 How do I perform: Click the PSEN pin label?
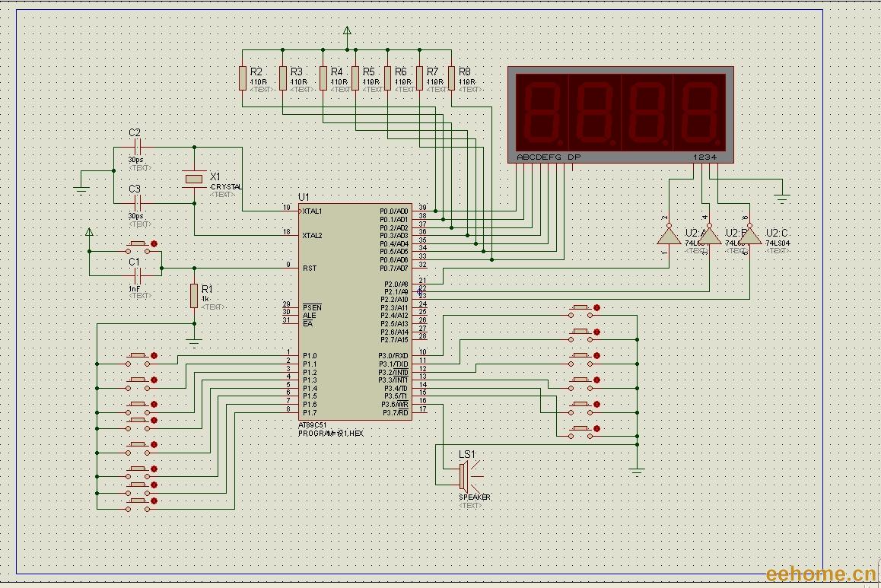pos(312,308)
